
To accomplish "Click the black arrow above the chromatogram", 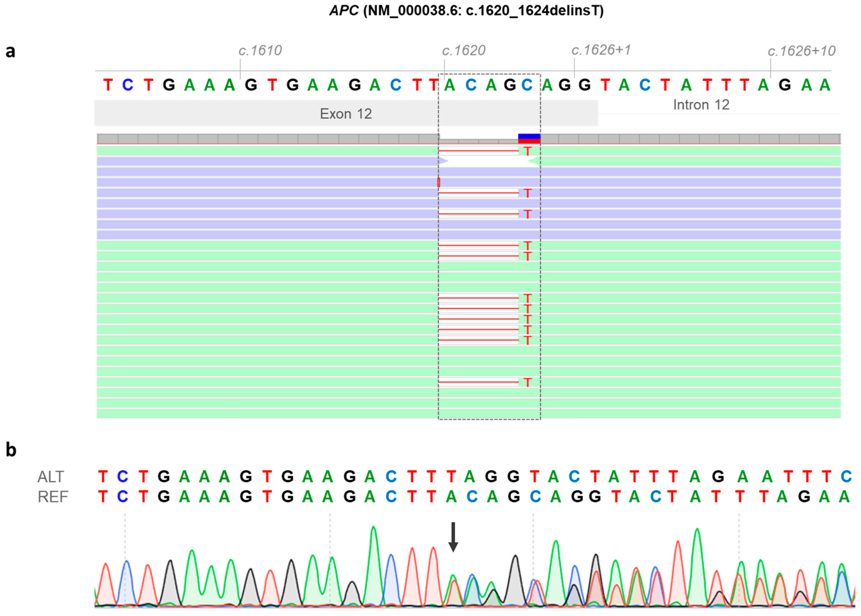I will click(x=453, y=537).
